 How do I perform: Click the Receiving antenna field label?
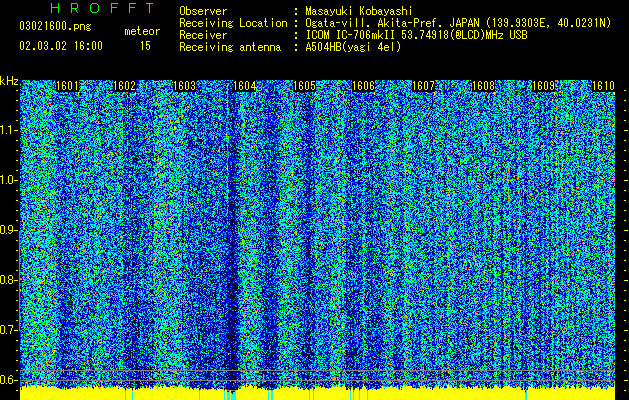click(x=230, y=47)
